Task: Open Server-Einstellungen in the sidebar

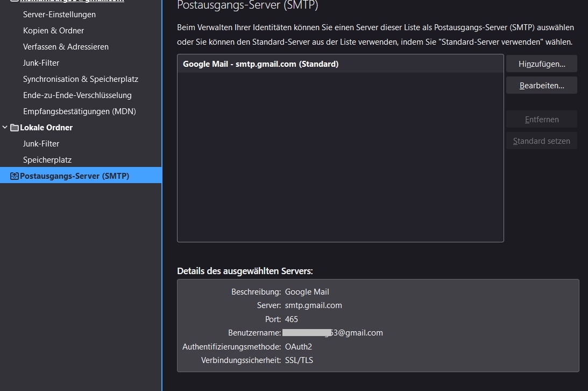Action: click(x=59, y=15)
